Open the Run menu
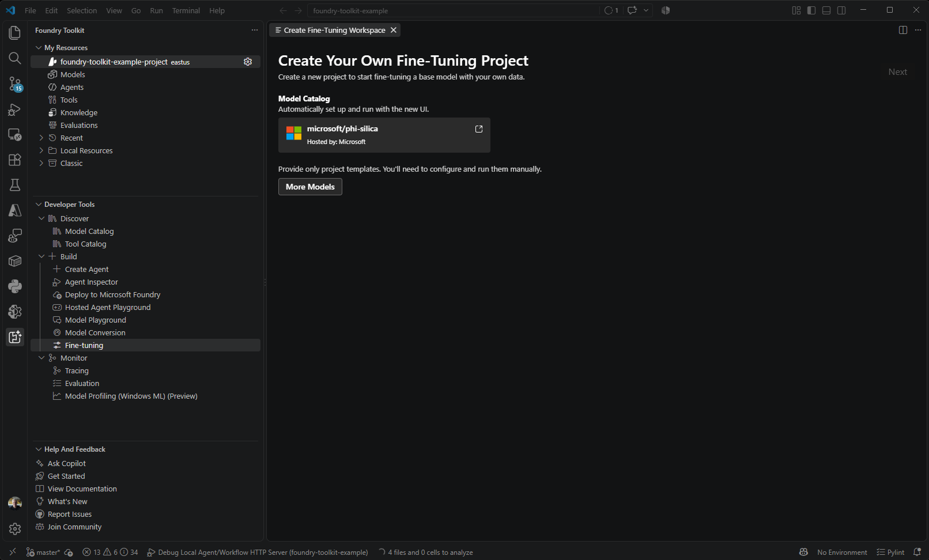Screen dimensions: 929x560 (x=156, y=10)
